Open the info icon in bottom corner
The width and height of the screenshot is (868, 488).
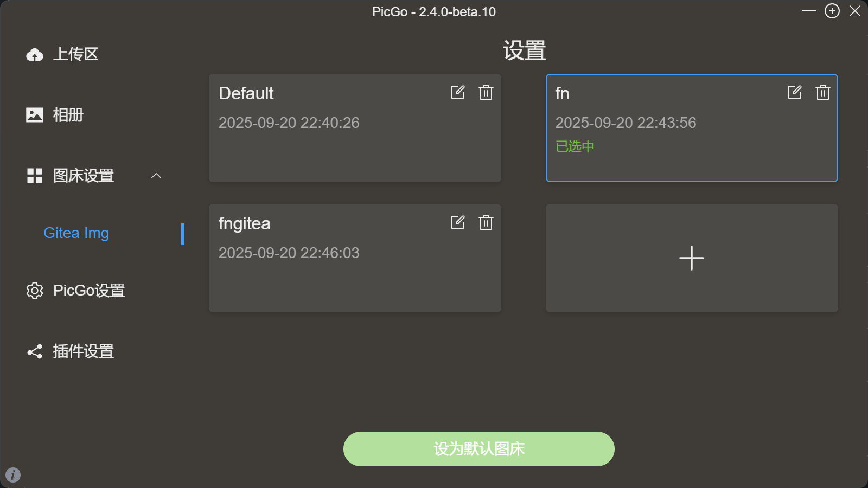click(x=13, y=475)
